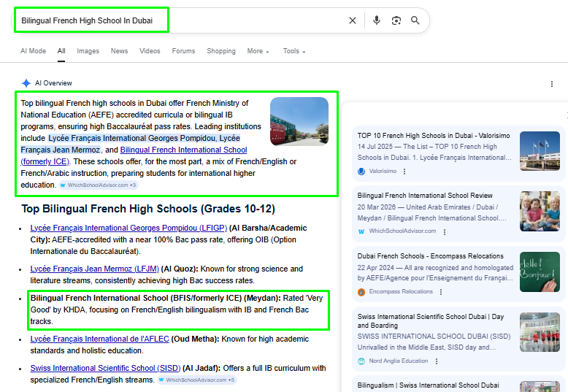
Task: Click the magnifying glass search button
Action: [415, 20]
